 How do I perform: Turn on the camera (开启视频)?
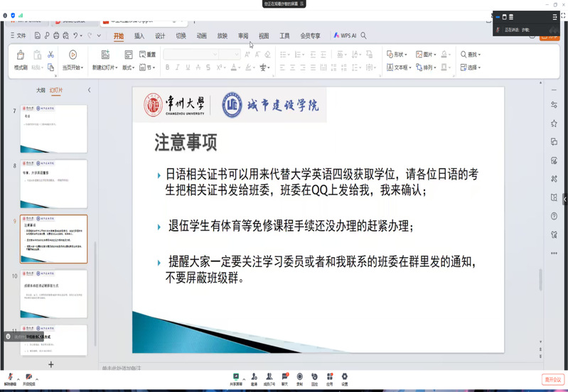pos(29,377)
